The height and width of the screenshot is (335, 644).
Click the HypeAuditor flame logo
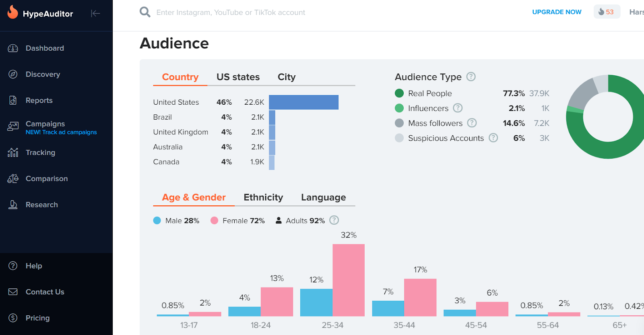(13, 12)
